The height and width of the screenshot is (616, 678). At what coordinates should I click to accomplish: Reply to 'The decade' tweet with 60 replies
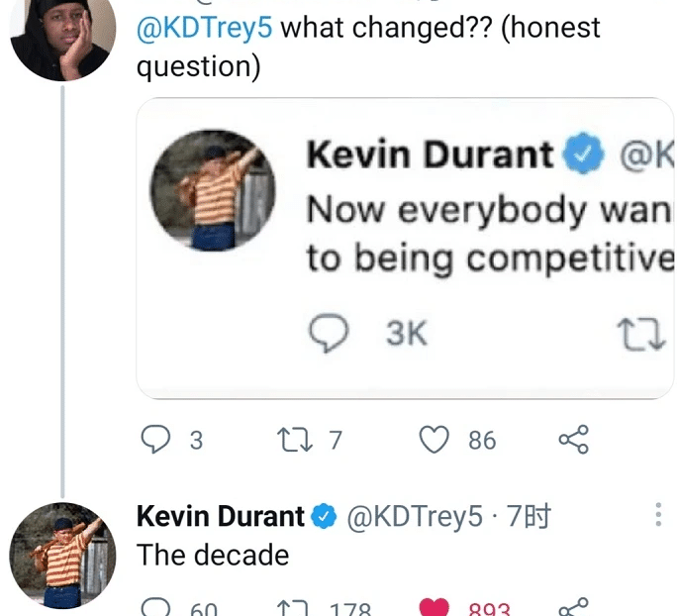pyautogui.click(x=155, y=608)
